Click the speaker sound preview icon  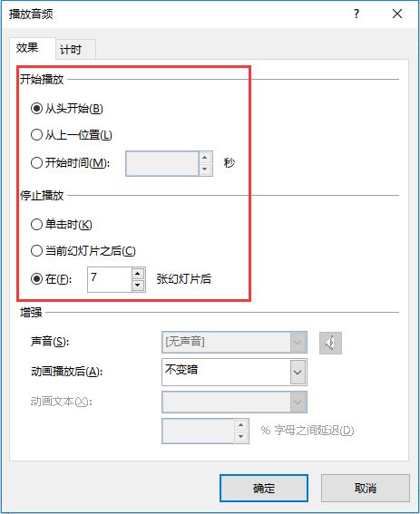pyautogui.click(x=330, y=343)
